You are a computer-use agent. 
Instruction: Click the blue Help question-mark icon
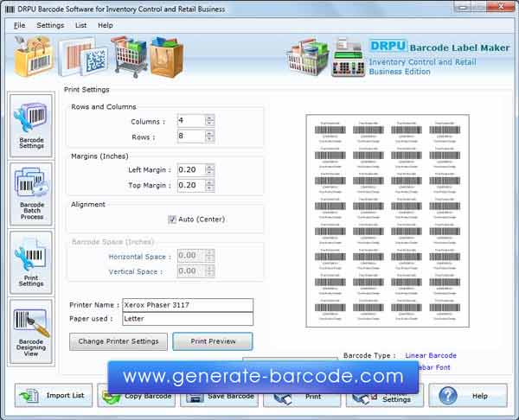pos(448,396)
